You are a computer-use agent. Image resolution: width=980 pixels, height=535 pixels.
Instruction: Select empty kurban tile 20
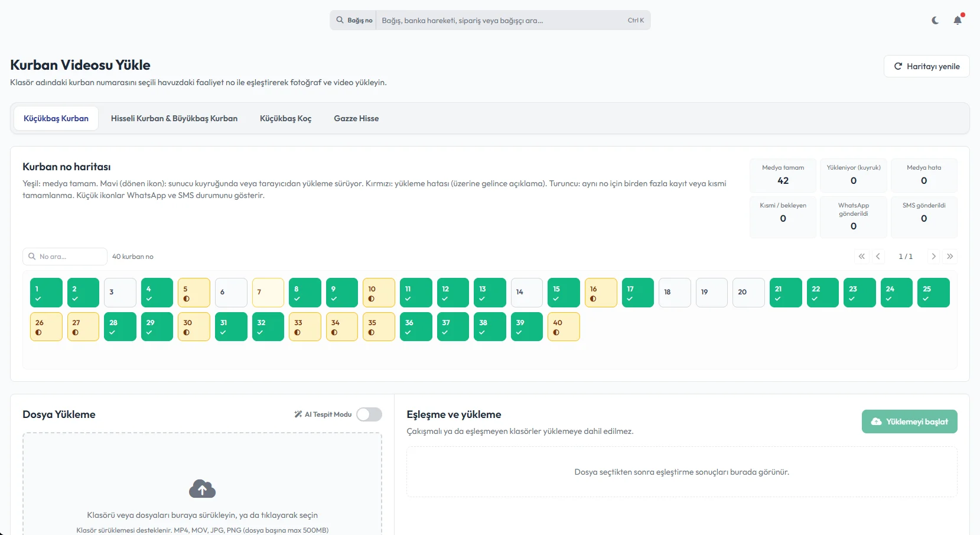pyautogui.click(x=748, y=293)
